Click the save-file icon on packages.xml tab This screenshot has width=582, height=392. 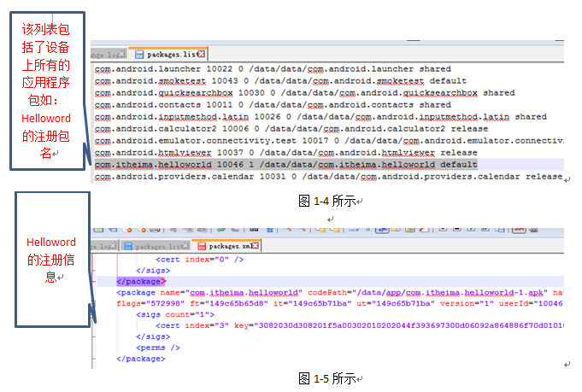tap(201, 246)
